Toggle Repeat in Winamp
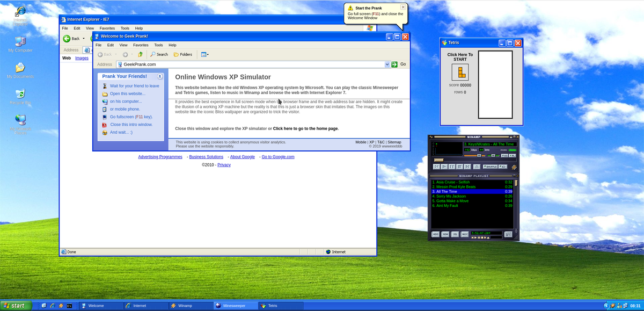This screenshot has height=311, width=644. 503,167
